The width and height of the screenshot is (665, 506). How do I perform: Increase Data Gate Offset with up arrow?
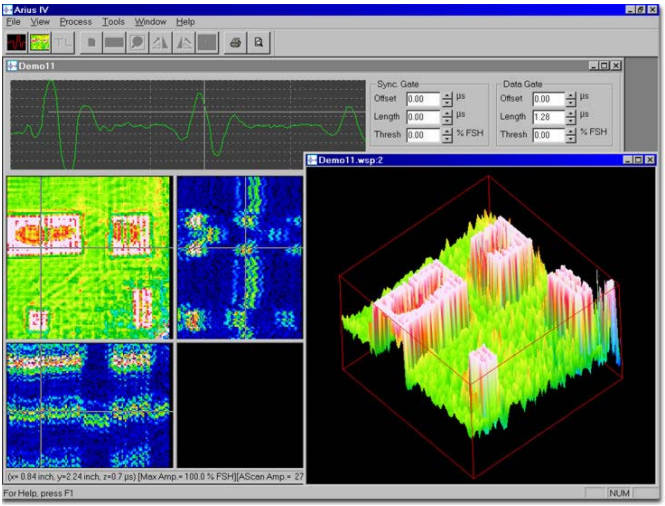click(571, 96)
